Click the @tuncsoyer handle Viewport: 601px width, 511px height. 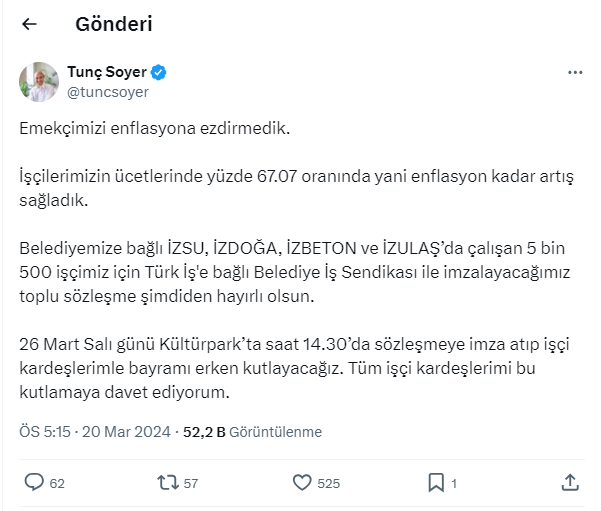(x=107, y=92)
